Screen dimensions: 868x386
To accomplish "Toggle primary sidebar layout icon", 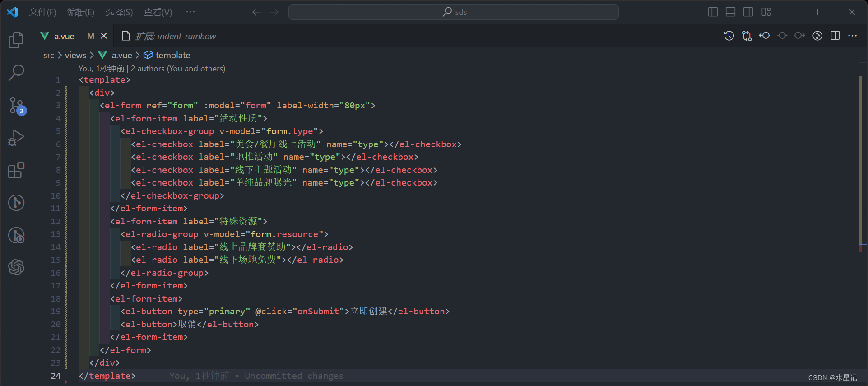I will 713,12.
